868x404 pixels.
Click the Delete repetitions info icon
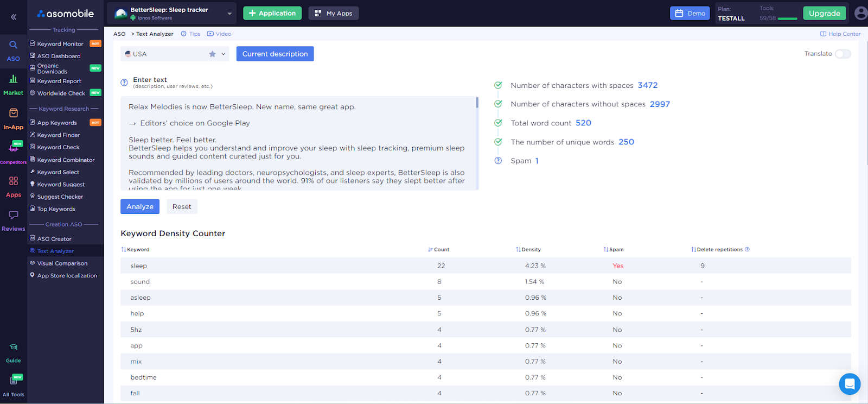(x=747, y=249)
